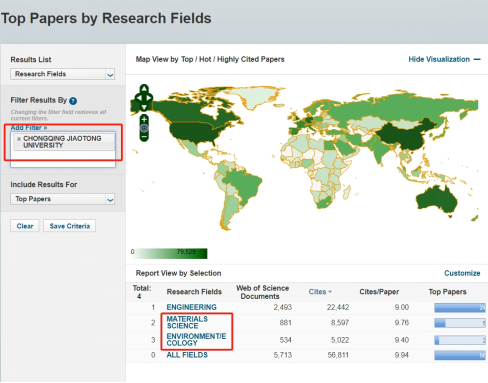Click the Save Criteria button
Screen dimensions: 488x383
70,226
